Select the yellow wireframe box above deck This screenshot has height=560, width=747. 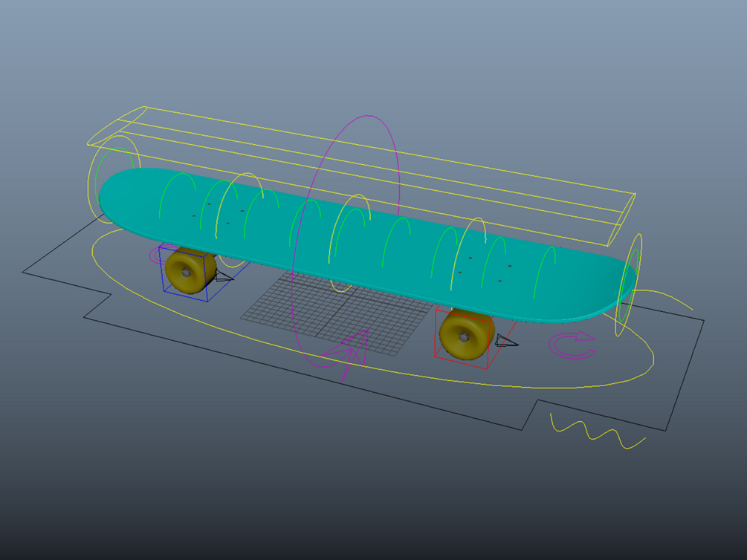click(x=362, y=175)
